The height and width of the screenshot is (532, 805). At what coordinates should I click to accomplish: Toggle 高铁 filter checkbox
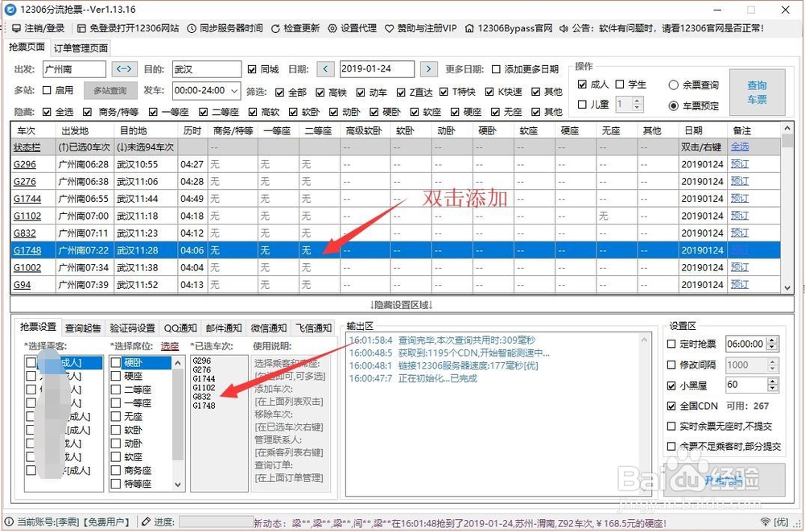pos(320,93)
